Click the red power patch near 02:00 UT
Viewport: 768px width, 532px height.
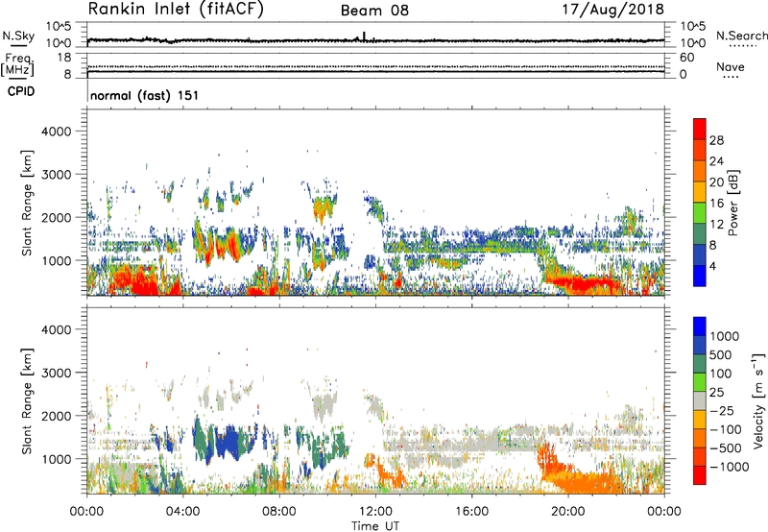pyautogui.click(x=134, y=281)
